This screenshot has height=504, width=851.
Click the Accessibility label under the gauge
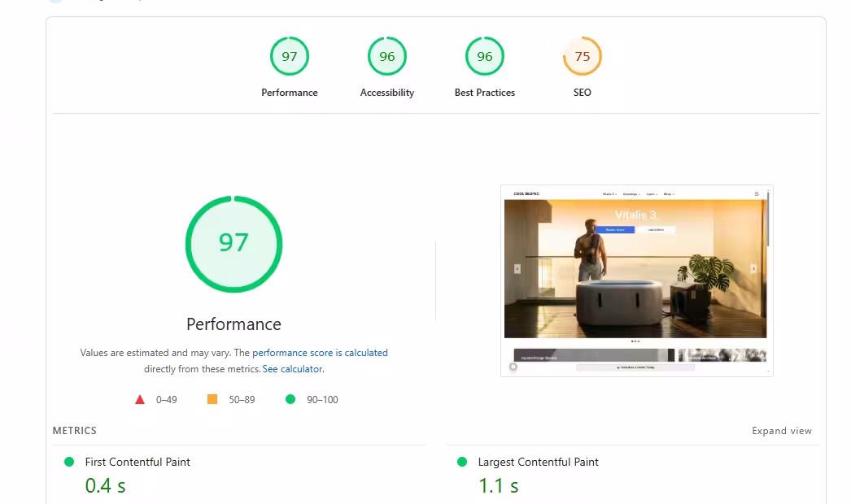[387, 93]
